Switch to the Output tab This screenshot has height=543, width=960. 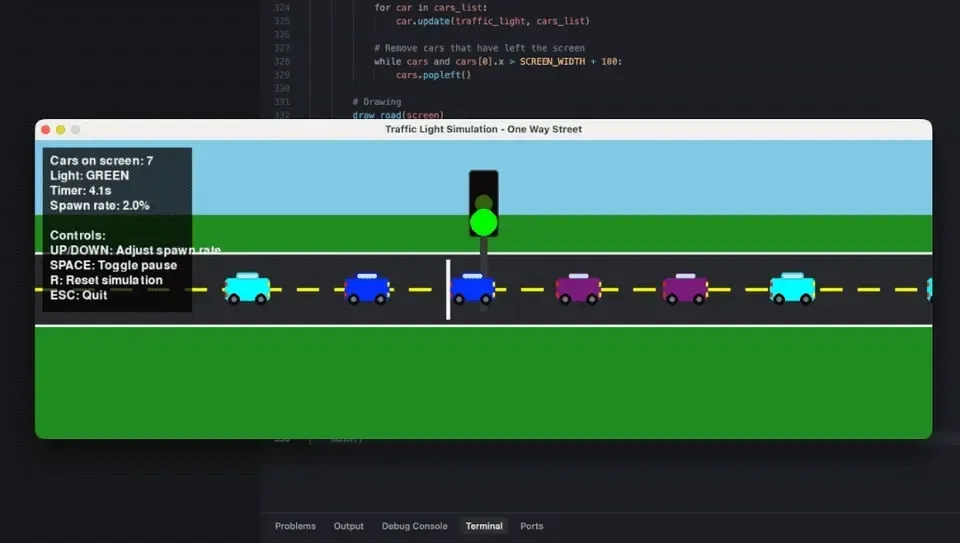pos(348,526)
